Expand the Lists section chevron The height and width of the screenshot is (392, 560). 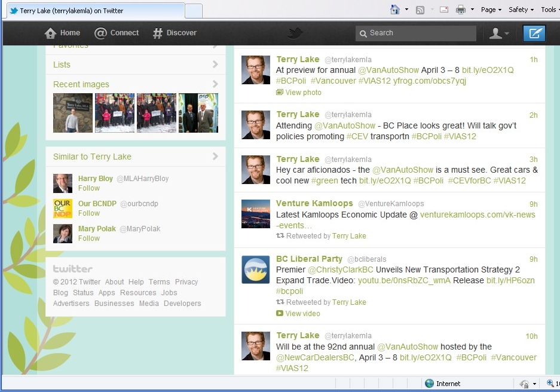(x=215, y=65)
